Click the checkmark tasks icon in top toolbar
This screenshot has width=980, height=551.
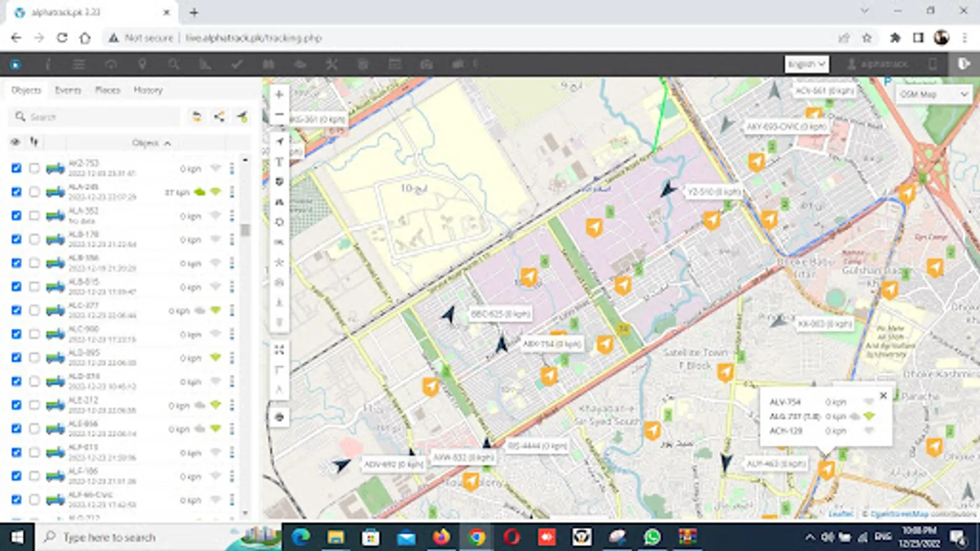point(237,64)
